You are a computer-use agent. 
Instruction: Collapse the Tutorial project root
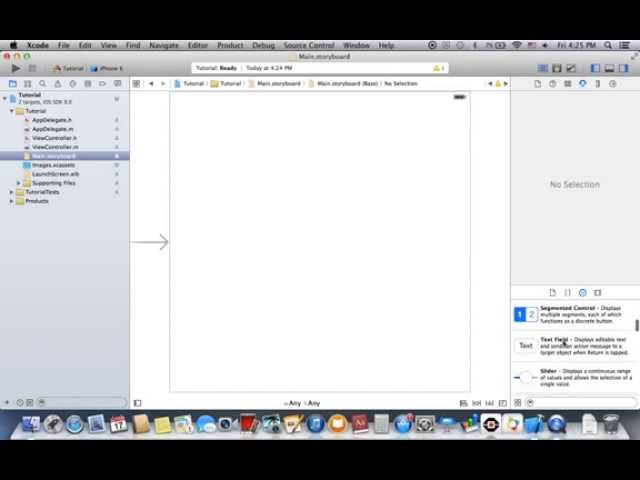point(5,98)
